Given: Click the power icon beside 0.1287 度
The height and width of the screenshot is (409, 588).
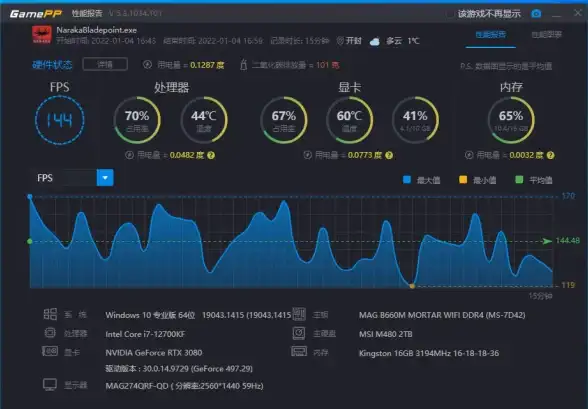Looking at the screenshot, I should (147, 64).
